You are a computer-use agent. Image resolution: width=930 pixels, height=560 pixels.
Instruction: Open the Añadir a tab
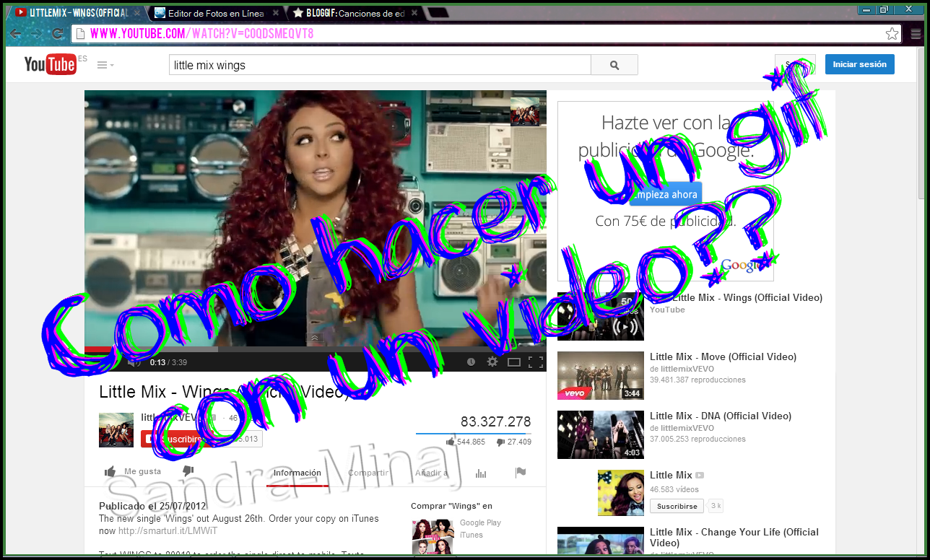(432, 473)
